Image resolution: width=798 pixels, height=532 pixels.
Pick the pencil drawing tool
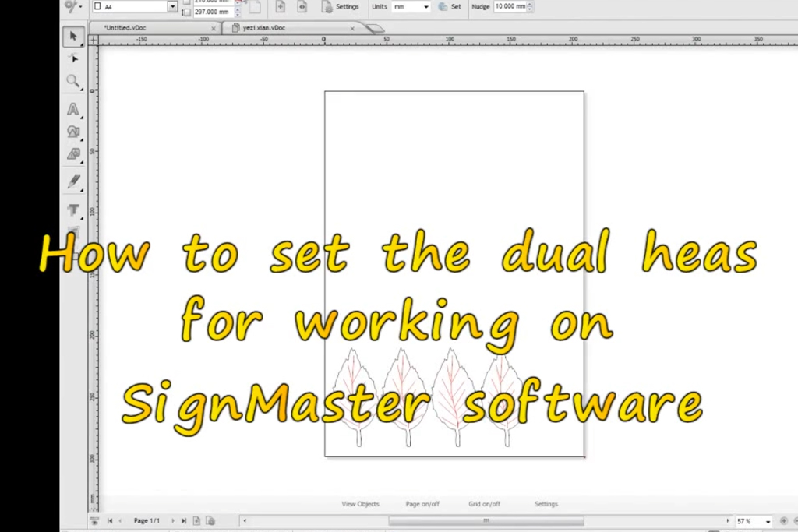[x=73, y=181]
